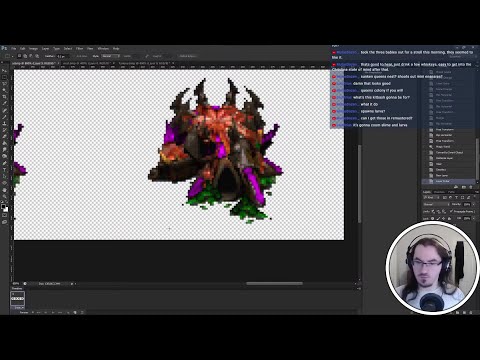Select the Crop tool

(x=5, y=97)
